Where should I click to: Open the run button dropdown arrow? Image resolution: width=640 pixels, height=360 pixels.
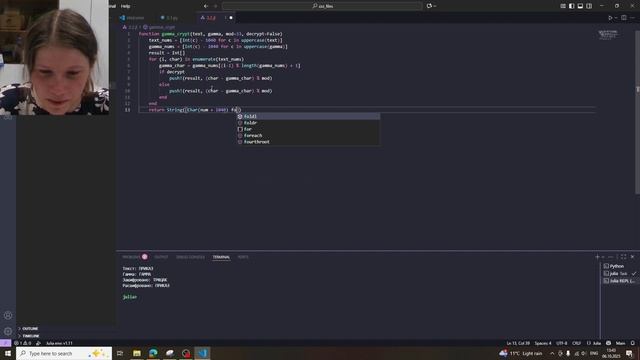coord(616,18)
